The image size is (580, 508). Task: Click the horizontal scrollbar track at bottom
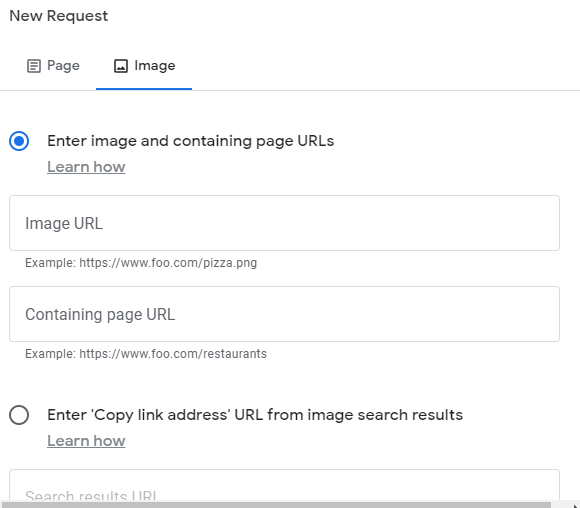click(x=277, y=505)
